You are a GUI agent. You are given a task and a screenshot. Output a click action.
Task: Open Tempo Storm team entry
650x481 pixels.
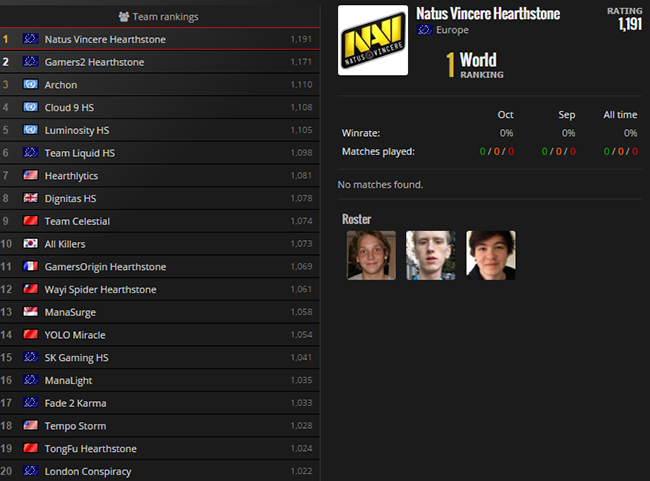tap(76, 426)
